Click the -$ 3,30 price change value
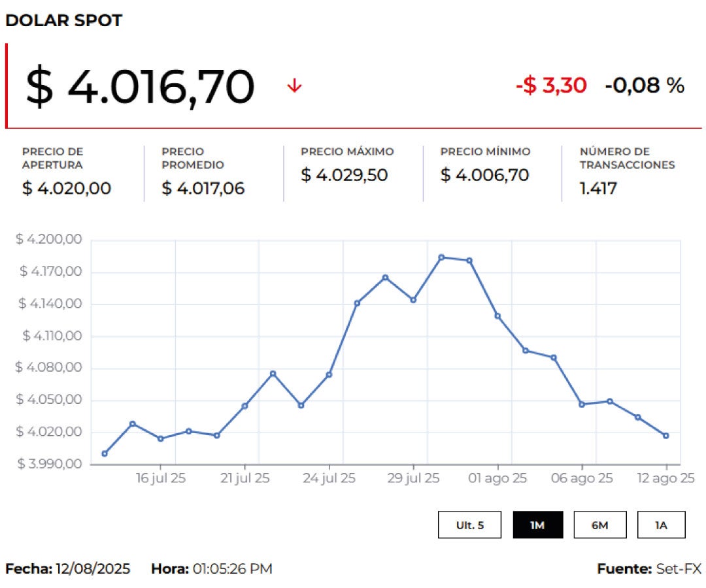Image resolution: width=706 pixels, height=588 pixels. tap(551, 85)
